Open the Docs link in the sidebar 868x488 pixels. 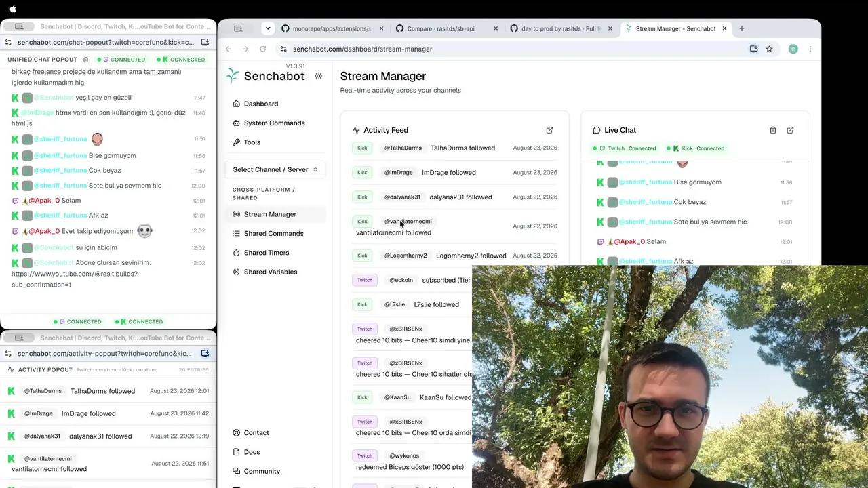(252, 452)
